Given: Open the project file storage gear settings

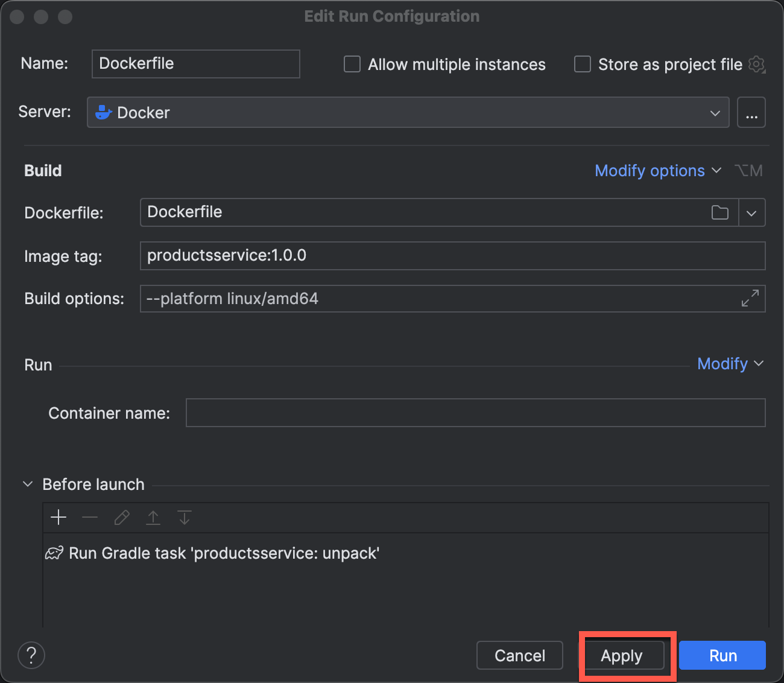Looking at the screenshot, I should pyautogui.click(x=757, y=64).
